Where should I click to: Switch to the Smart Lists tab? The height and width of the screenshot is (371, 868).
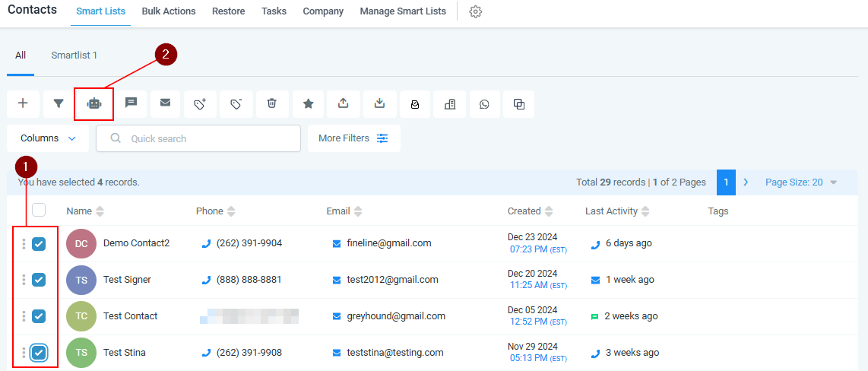[x=101, y=11]
